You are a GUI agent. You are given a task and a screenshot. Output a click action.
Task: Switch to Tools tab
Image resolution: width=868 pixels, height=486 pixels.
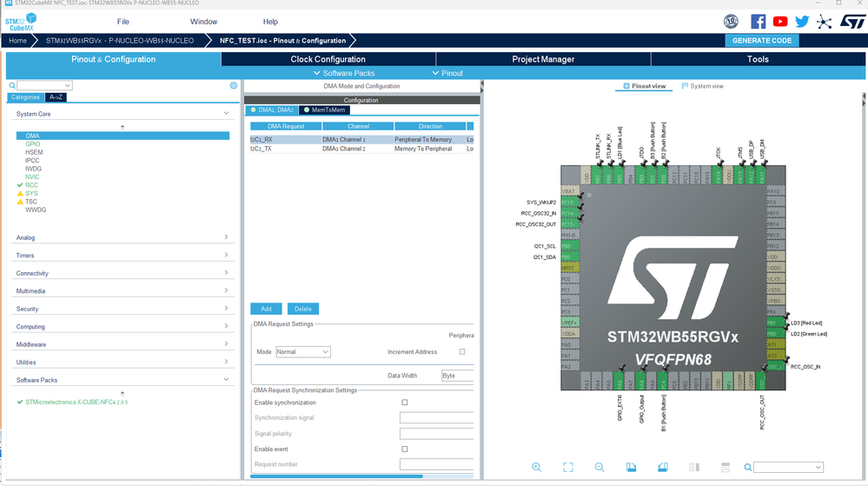[x=758, y=59]
